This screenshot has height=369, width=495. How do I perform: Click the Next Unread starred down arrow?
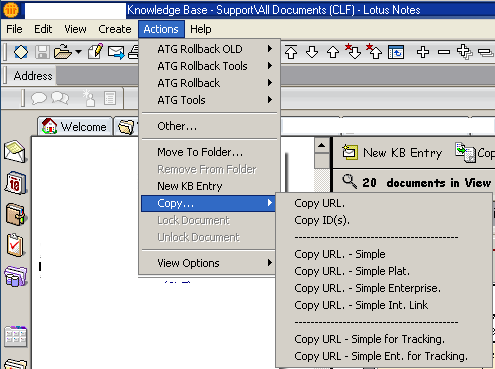pyautogui.click(x=353, y=51)
